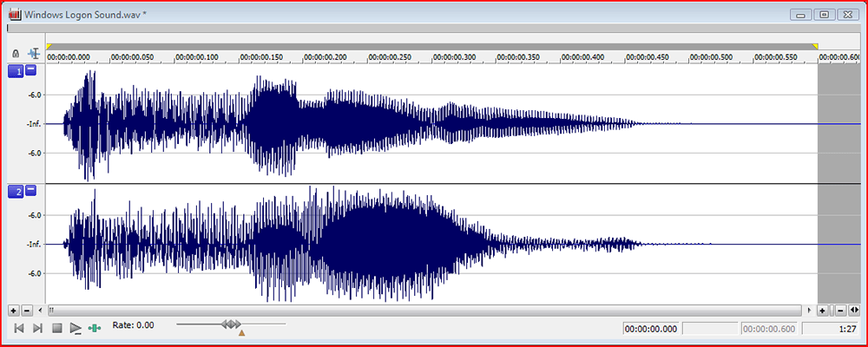This screenshot has width=868, height=347.
Task: Click the yellow loop region end marker
Action: [x=815, y=45]
